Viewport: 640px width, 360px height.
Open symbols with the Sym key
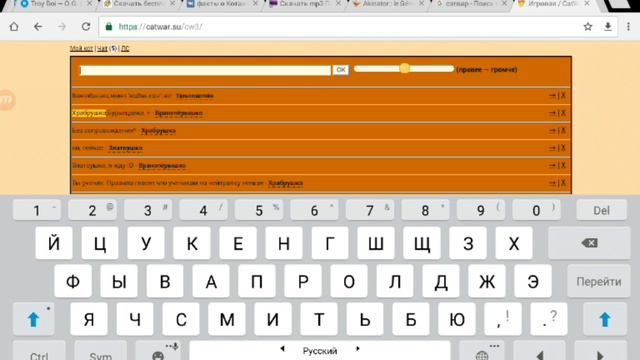coord(100,351)
